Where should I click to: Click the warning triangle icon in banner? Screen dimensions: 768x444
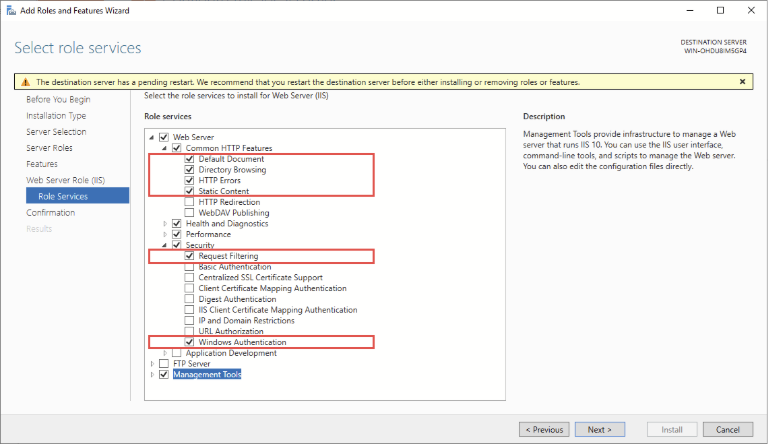click(25, 82)
